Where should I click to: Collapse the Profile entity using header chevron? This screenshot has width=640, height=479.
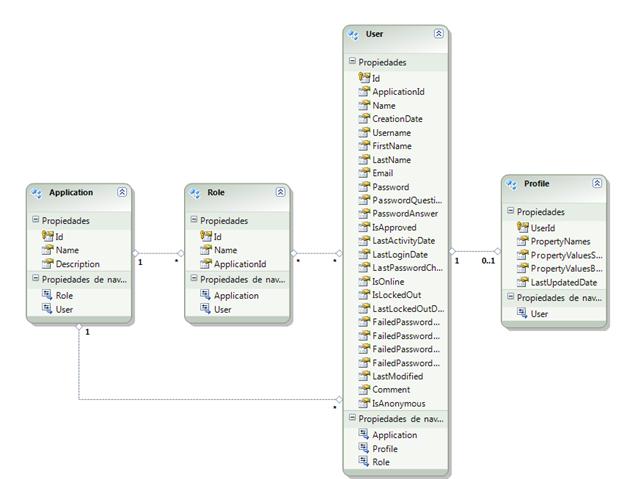tap(597, 183)
